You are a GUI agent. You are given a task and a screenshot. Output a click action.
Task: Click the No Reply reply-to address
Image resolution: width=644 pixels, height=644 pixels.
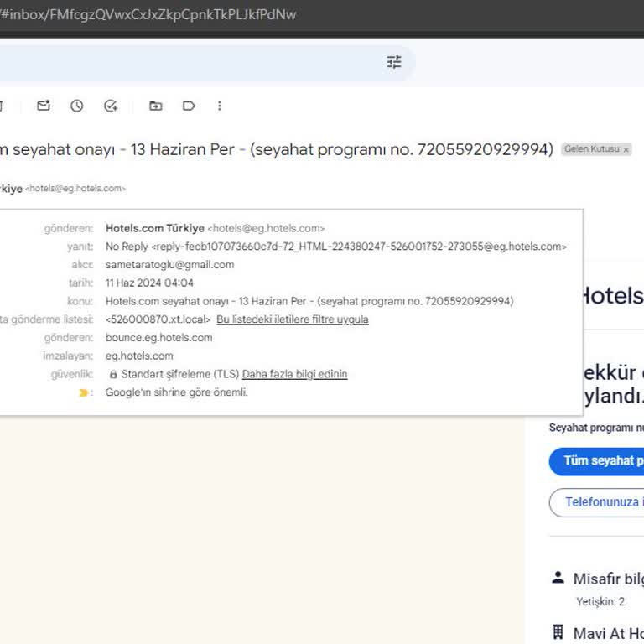point(336,247)
